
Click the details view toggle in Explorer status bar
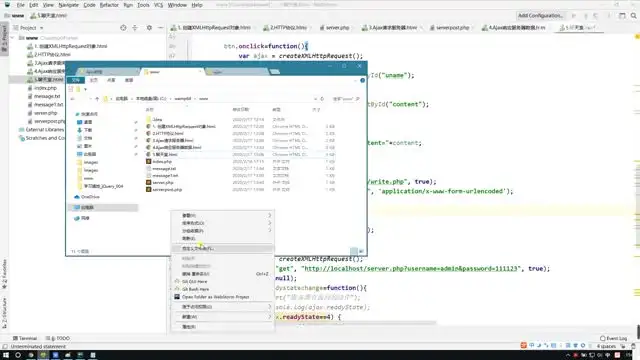point(354,251)
